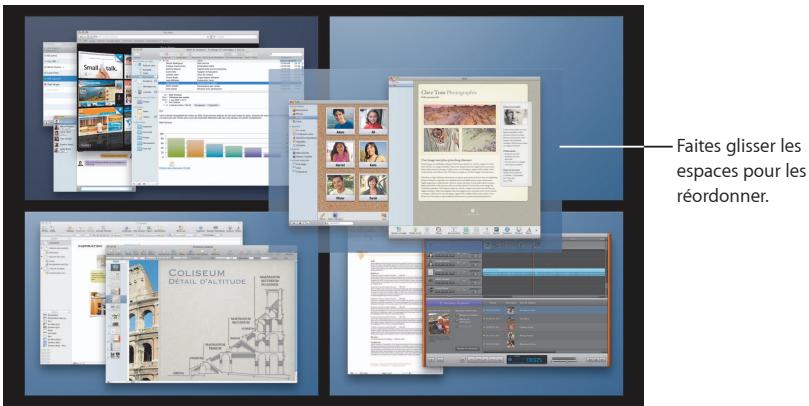Click the orange bar in the Mail chart
This screenshot has height=406, width=809.
196,148
